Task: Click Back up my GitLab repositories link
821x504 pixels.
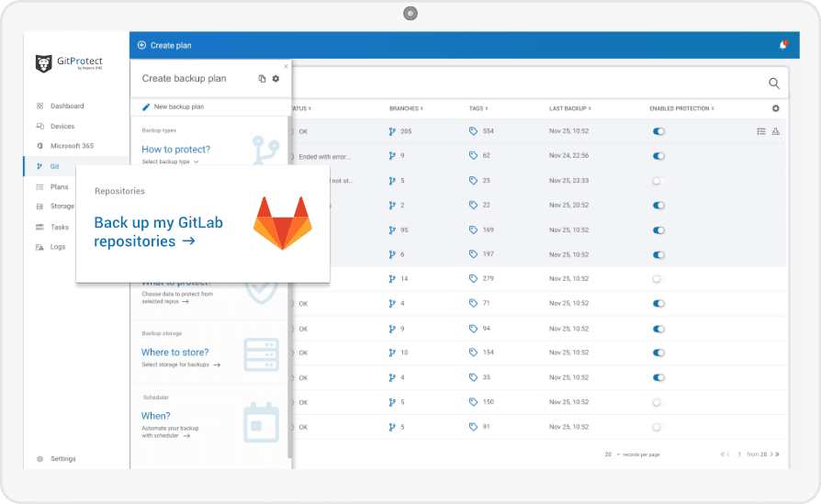Action: click(x=159, y=232)
